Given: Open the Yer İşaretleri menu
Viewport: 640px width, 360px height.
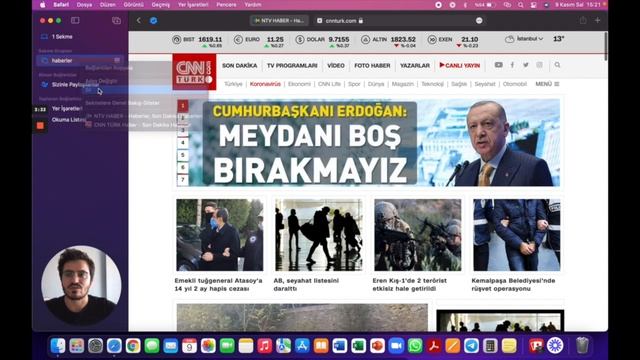Looking at the screenshot, I should tap(193, 5).
